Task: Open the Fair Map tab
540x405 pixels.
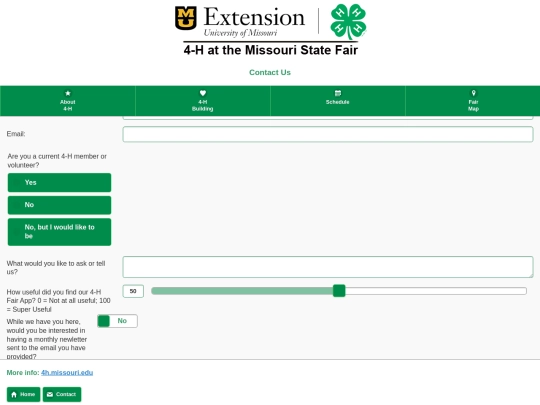Action: [x=473, y=101]
